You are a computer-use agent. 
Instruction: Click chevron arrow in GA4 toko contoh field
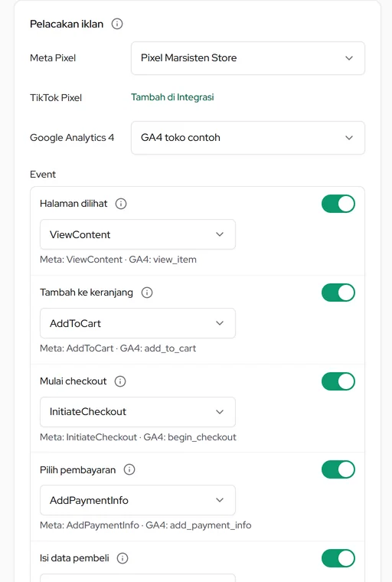(349, 138)
